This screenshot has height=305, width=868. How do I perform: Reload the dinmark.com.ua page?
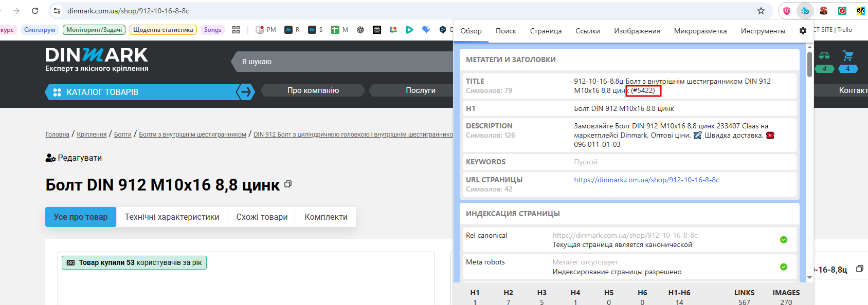(35, 11)
